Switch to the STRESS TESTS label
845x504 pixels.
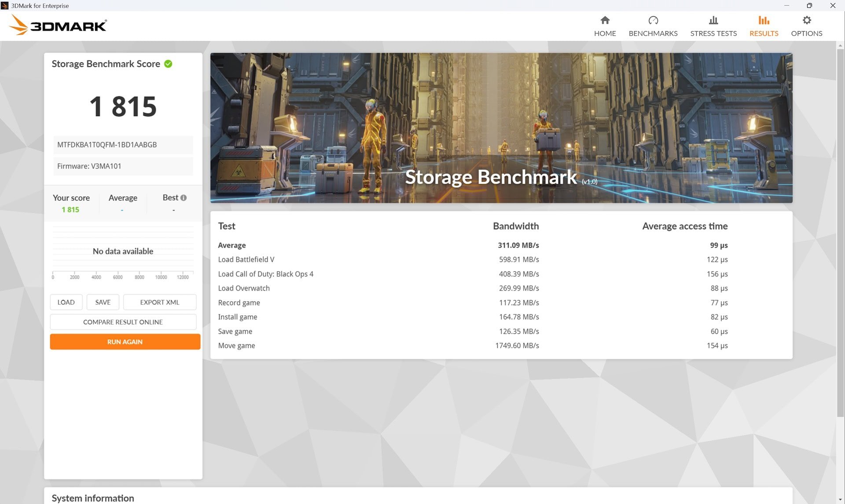[x=713, y=33]
